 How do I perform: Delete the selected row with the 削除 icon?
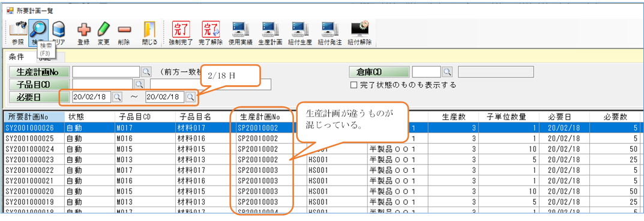(124, 32)
